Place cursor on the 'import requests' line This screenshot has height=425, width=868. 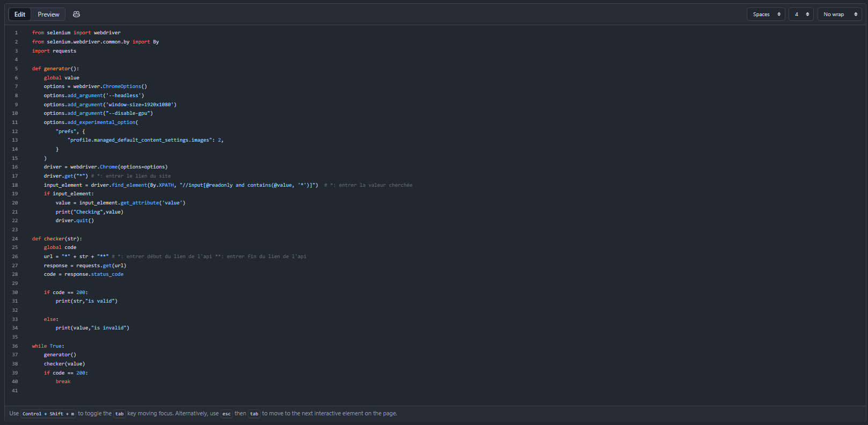(x=54, y=51)
